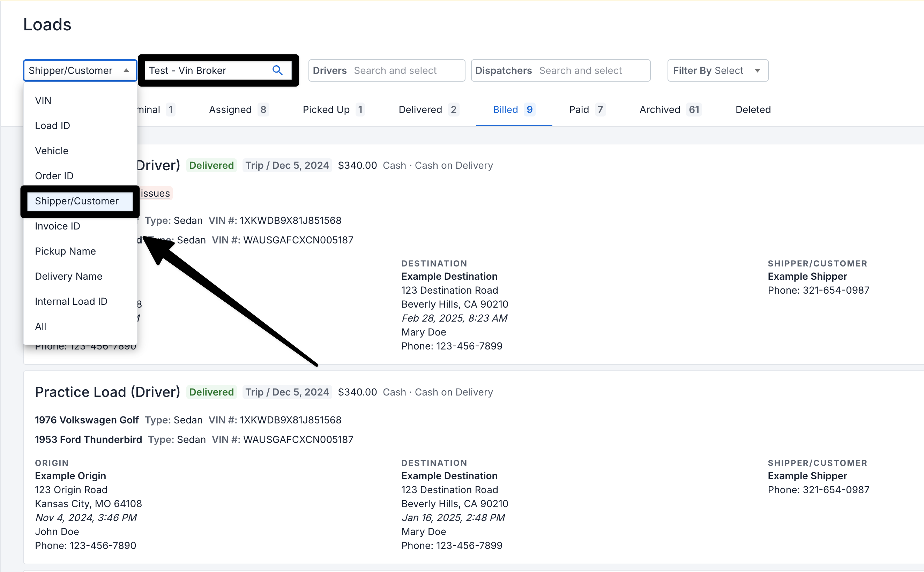
Task: Choose VIN from the dropdown list
Action: point(80,100)
